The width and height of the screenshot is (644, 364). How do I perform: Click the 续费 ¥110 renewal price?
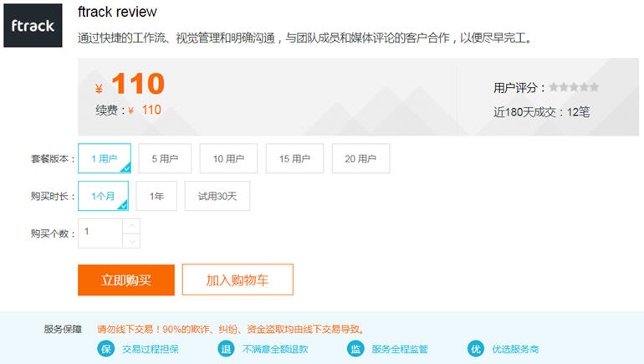[x=128, y=110]
